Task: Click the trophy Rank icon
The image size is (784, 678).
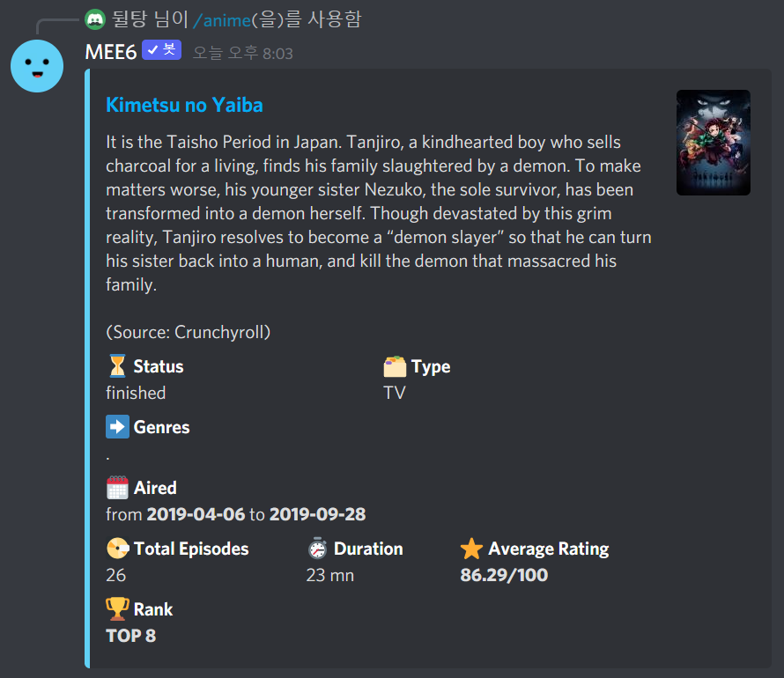Action: 117,609
